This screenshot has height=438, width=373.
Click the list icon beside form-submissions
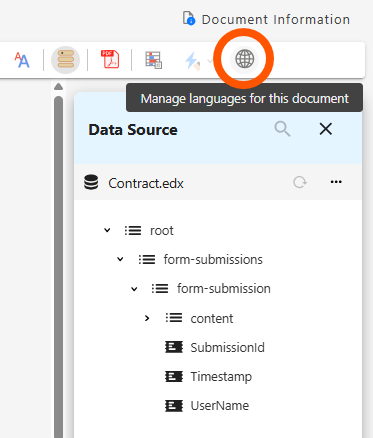147,259
